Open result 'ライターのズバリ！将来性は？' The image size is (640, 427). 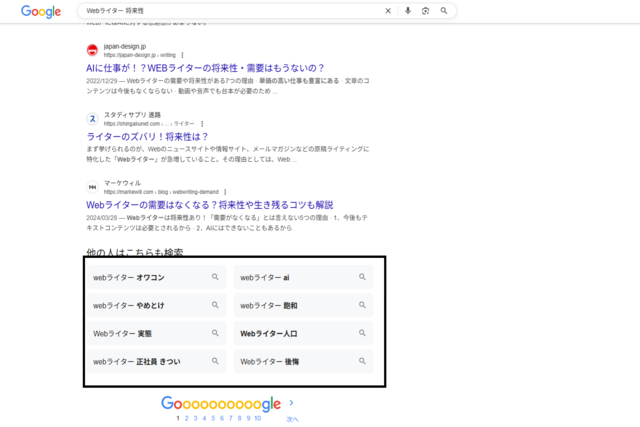(x=147, y=136)
